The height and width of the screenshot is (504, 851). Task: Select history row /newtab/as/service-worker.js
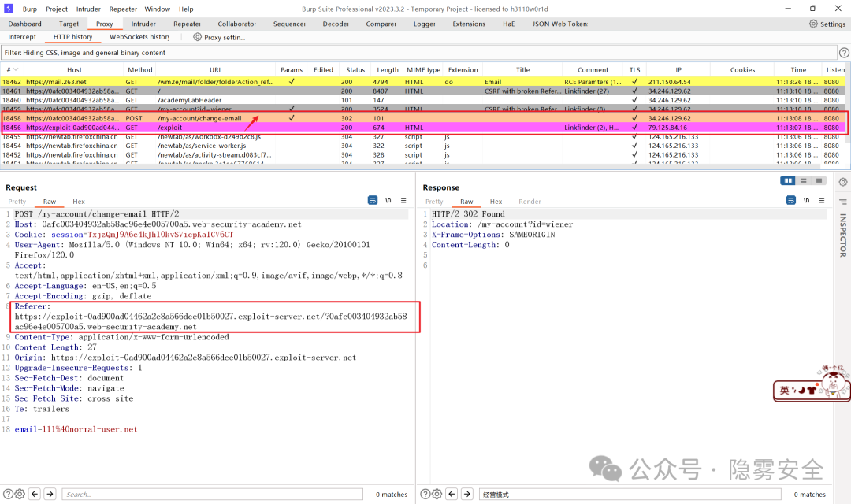tap(423, 146)
